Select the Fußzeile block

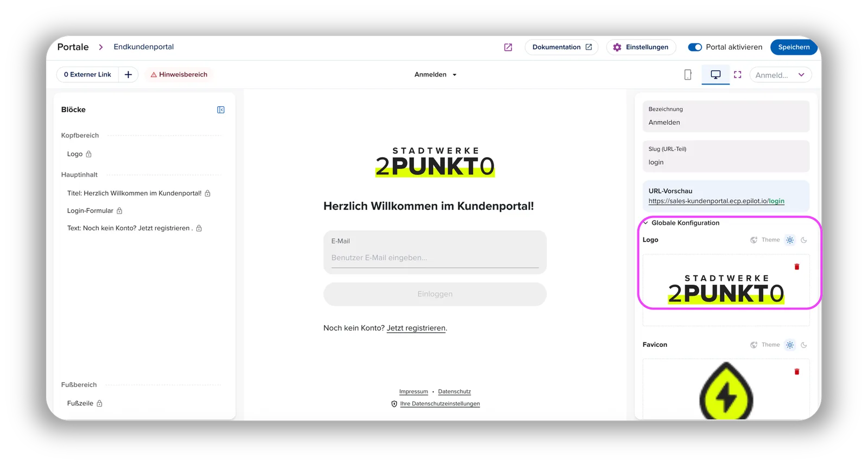(80, 404)
